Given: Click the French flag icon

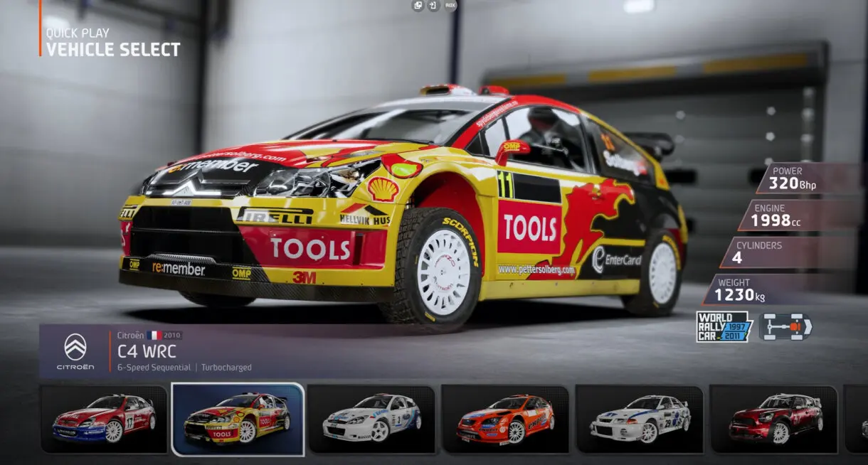Looking at the screenshot, I should (x=154, y=335).
